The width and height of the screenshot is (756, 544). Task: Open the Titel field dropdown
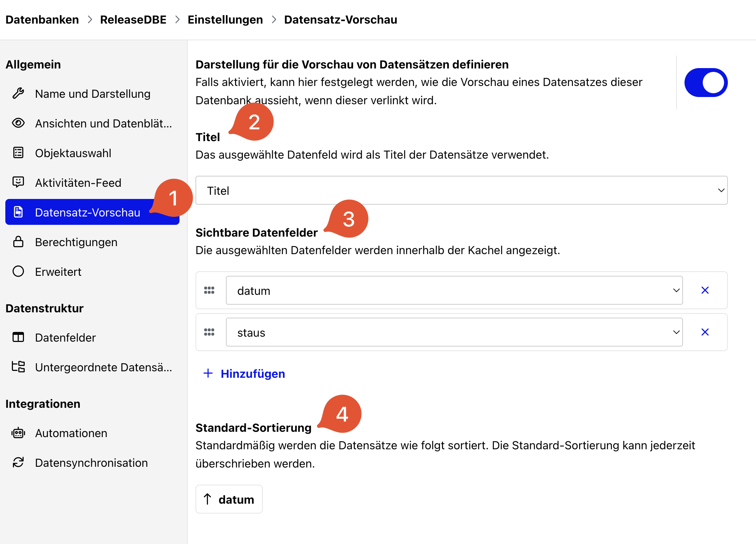(x=461, y=190)
